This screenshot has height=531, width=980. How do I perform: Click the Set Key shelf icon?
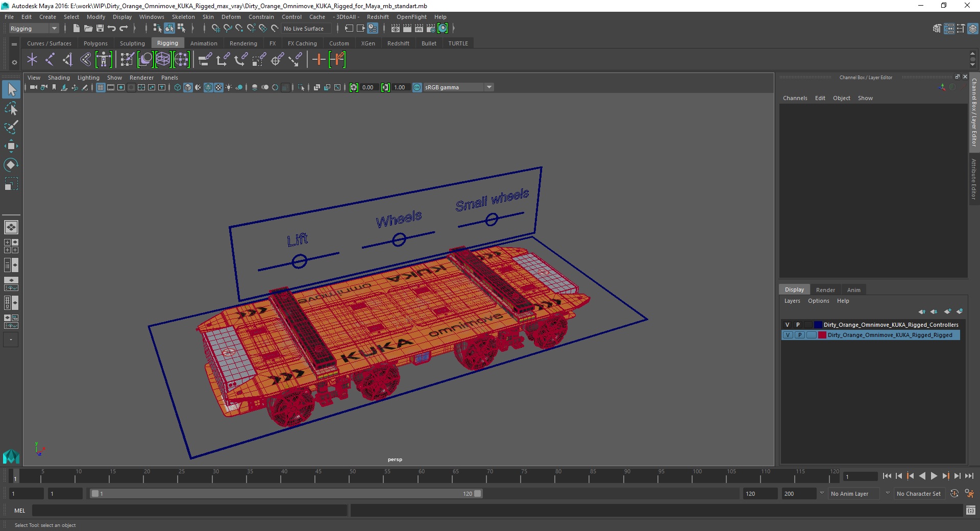[318, 60]
